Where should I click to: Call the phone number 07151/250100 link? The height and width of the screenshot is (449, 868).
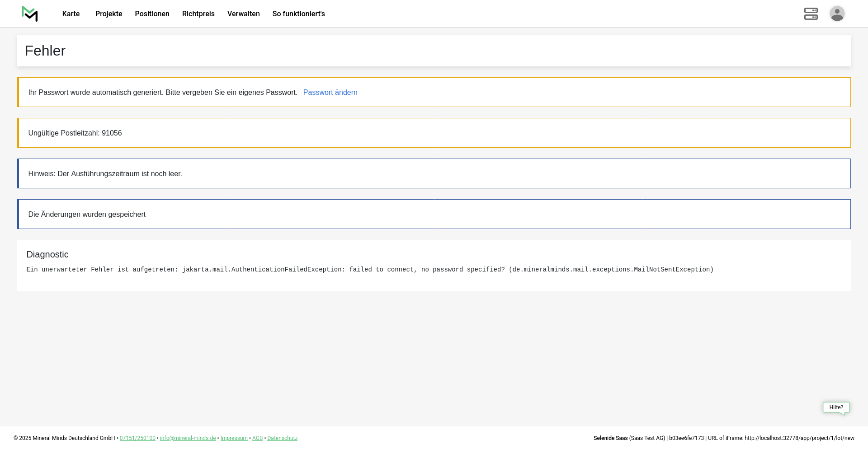137,438
